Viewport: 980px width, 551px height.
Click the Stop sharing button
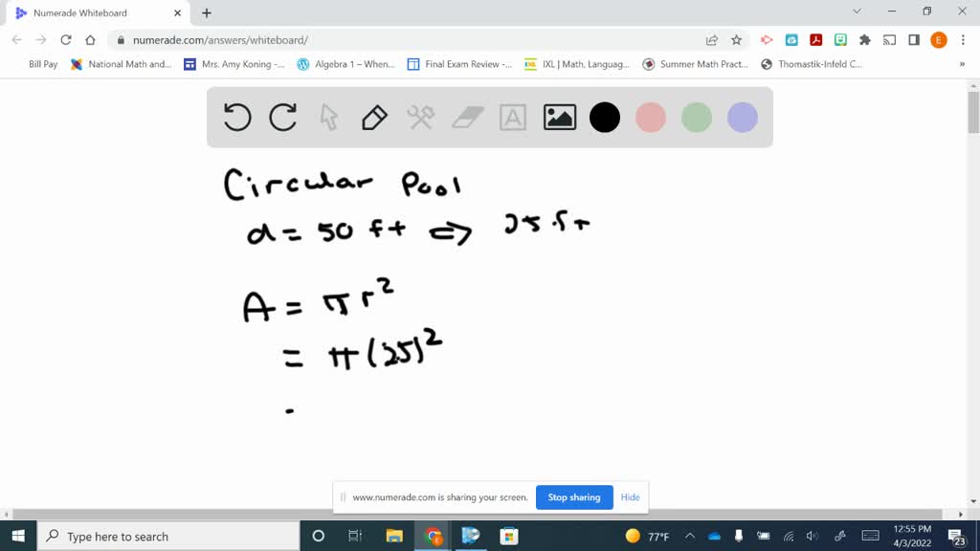click(x=574, y=497)
